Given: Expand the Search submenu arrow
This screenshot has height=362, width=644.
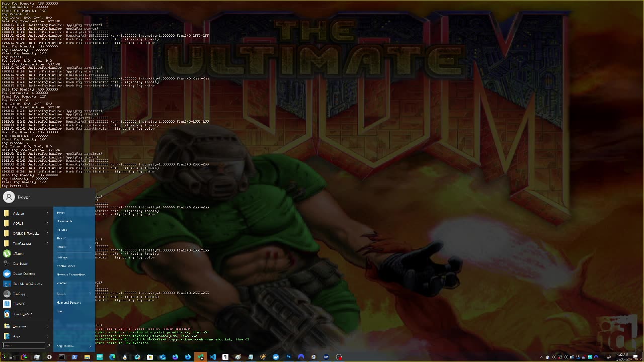Looking at the screenshot, I should pyautogui.click(x=91, y=294).
